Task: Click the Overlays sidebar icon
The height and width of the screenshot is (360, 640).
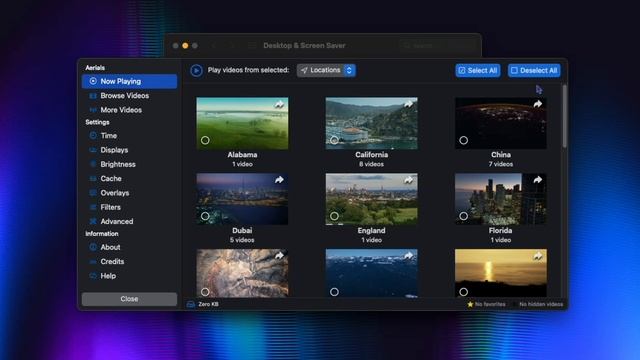Action: click(x=93, y=193)
